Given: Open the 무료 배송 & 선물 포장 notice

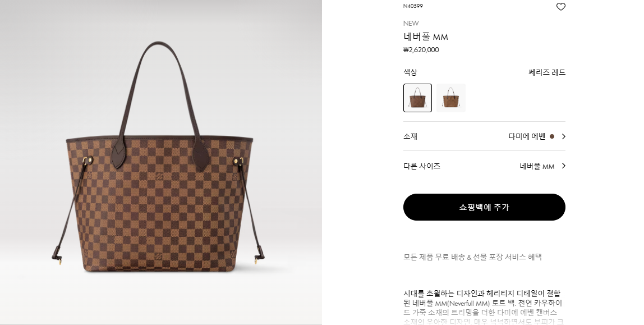Looking at the screenshot, I should pyautogui.click(x=472, y=257).
